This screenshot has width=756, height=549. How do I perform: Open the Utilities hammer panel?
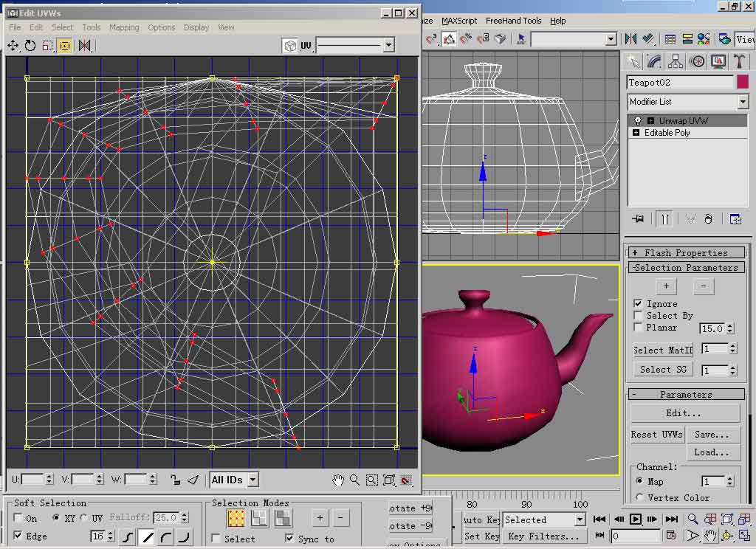point(739,61)
